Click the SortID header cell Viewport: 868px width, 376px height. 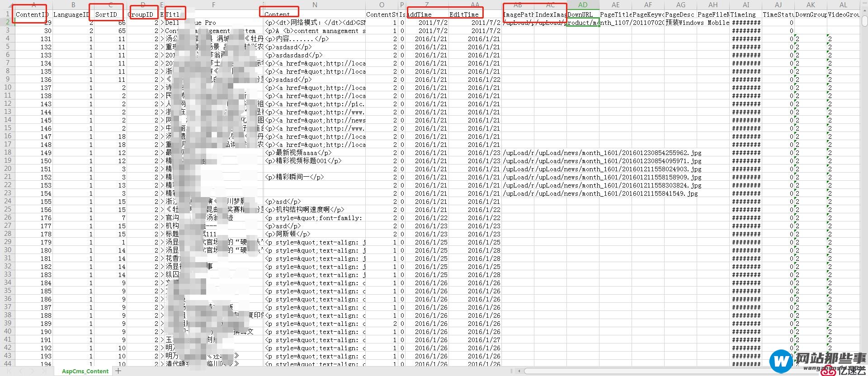click(110, 14)
